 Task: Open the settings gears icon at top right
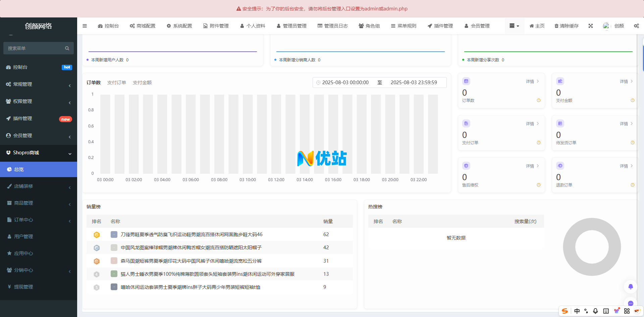tap(636, 26)
